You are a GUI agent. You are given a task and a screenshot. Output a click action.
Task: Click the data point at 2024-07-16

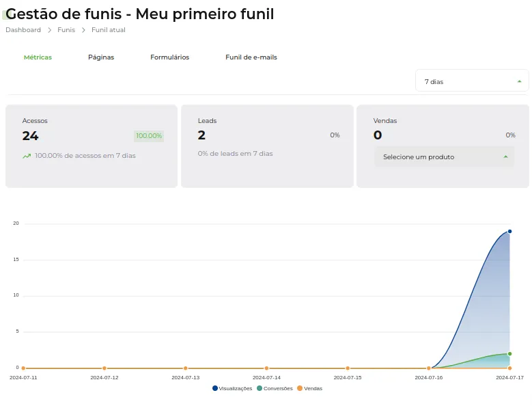point(429,368)
